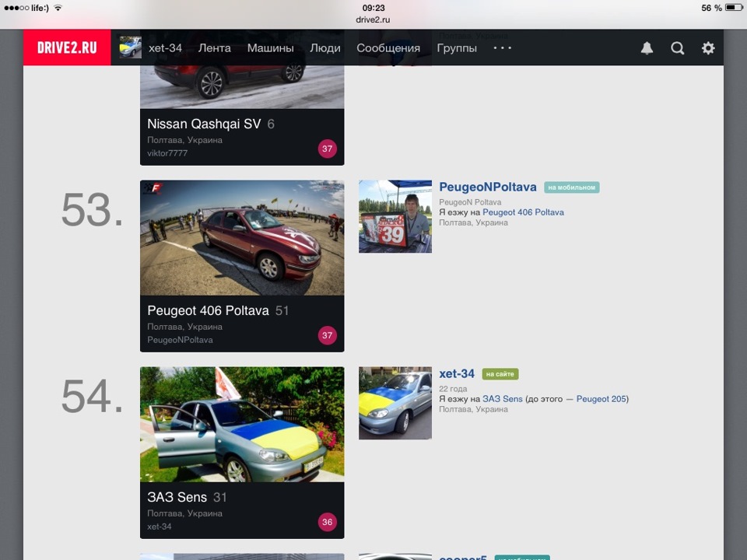Click the battery status icon
Screen dimensions: 747x560
734,8
